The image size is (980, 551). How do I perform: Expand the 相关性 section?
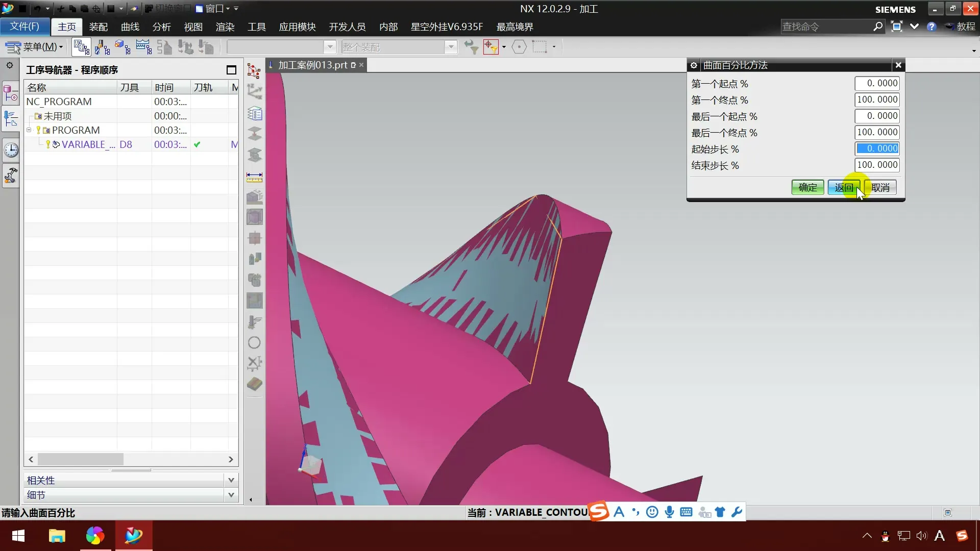pos(231,480)
